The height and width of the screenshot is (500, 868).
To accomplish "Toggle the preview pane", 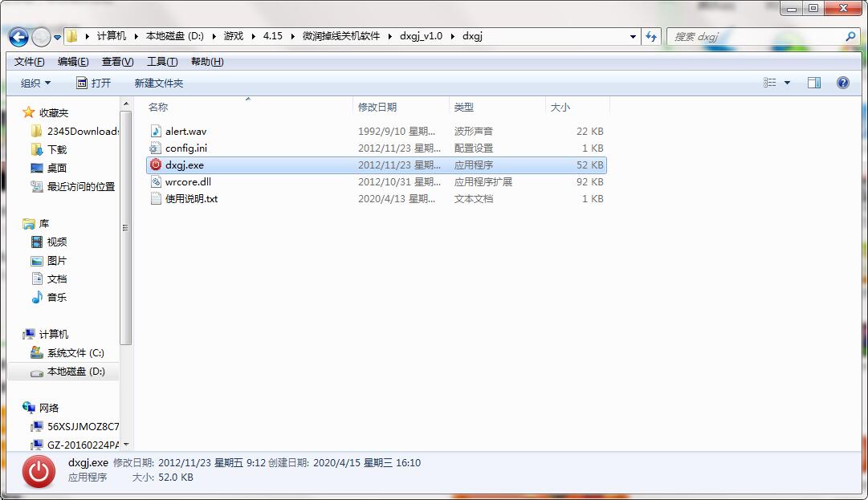I will 813,82.
